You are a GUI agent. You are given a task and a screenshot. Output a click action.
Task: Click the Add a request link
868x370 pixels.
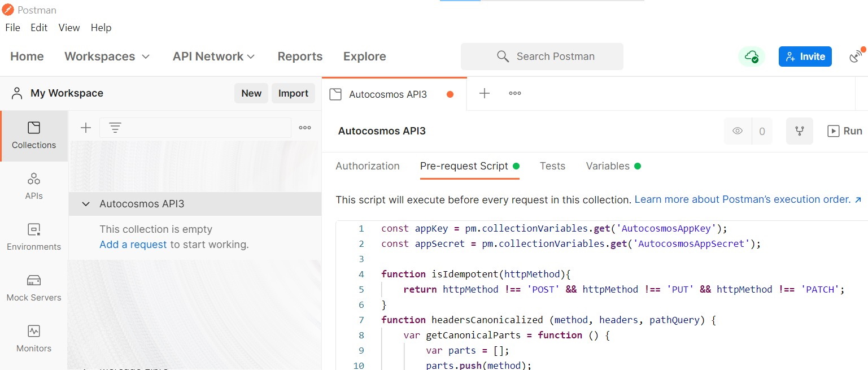(x=133, y=245)
